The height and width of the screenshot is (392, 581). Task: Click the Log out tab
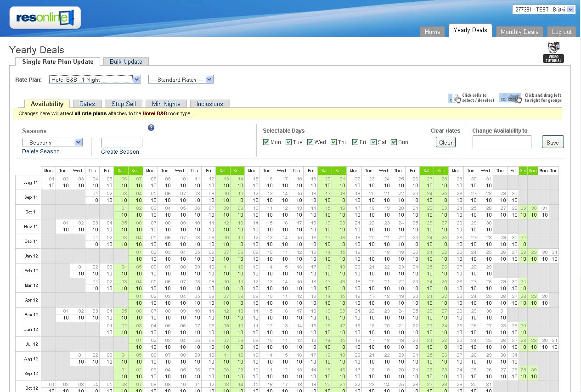tap(562, 32)
